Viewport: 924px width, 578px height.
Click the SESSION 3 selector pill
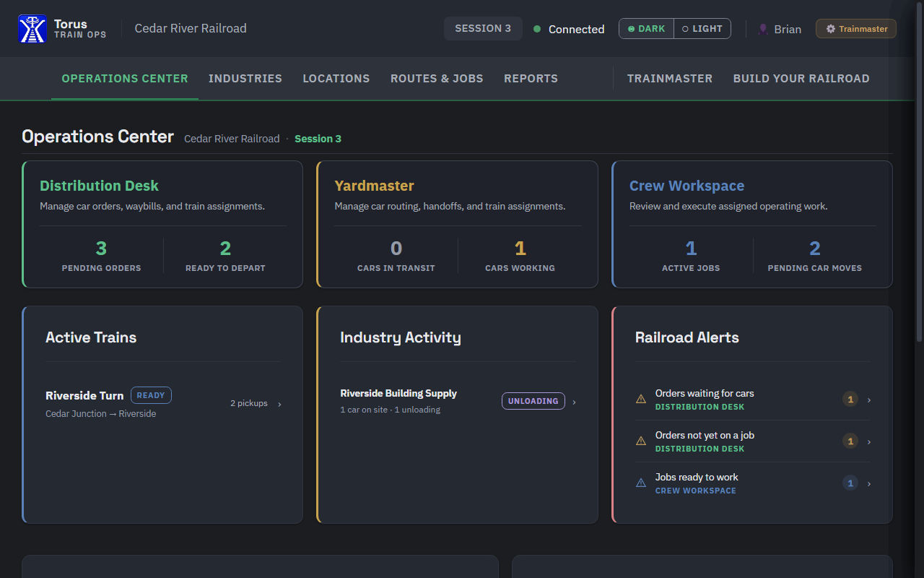[483, 29]
